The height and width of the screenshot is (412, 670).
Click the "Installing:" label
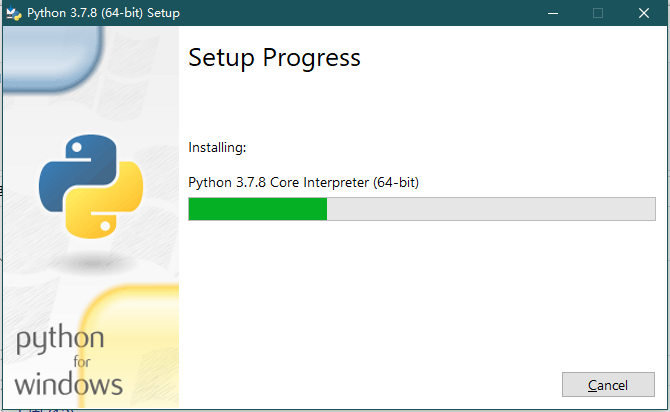217,148
